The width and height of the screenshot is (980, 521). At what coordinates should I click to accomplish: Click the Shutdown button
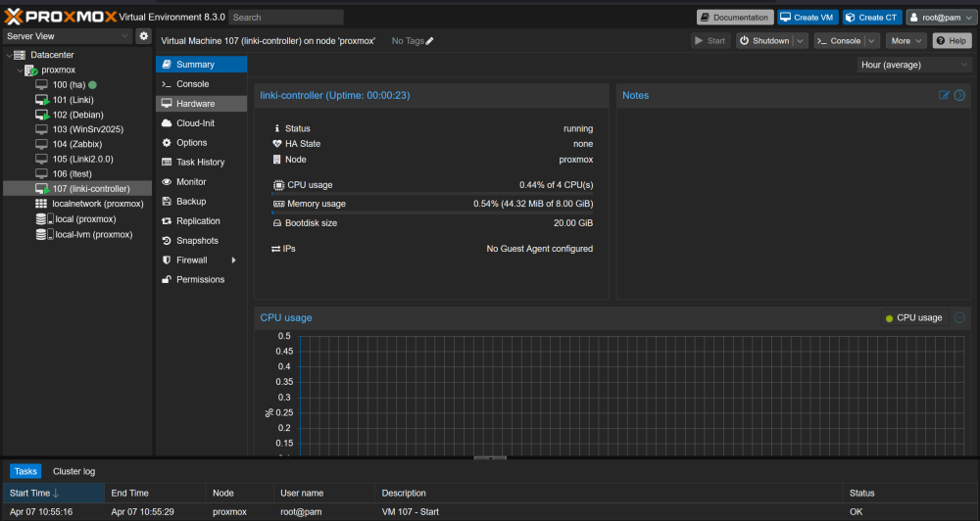click(x=765, y=40)
